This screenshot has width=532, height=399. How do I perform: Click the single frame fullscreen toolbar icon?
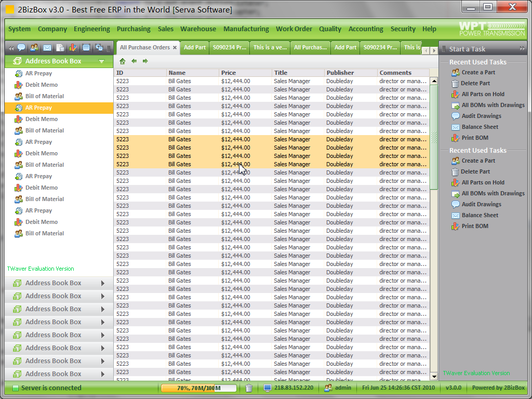(86, 48)
